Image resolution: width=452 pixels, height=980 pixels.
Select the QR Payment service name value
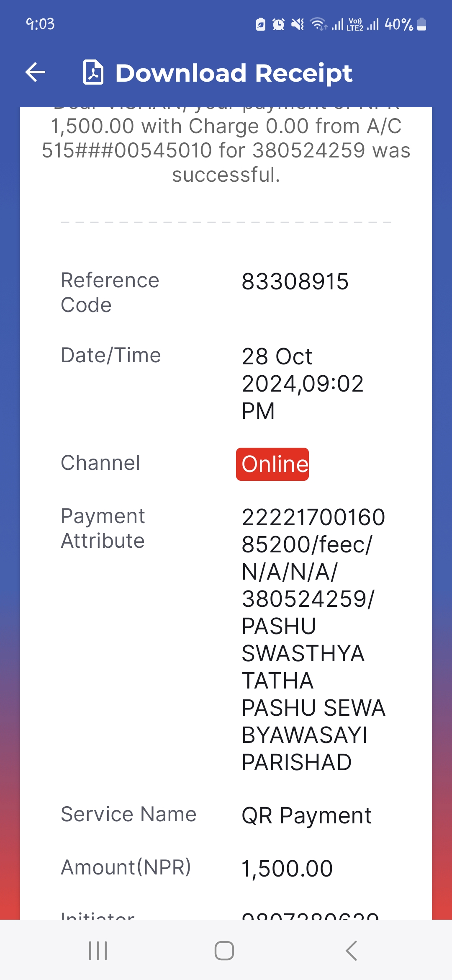click(x=307, y=815)
